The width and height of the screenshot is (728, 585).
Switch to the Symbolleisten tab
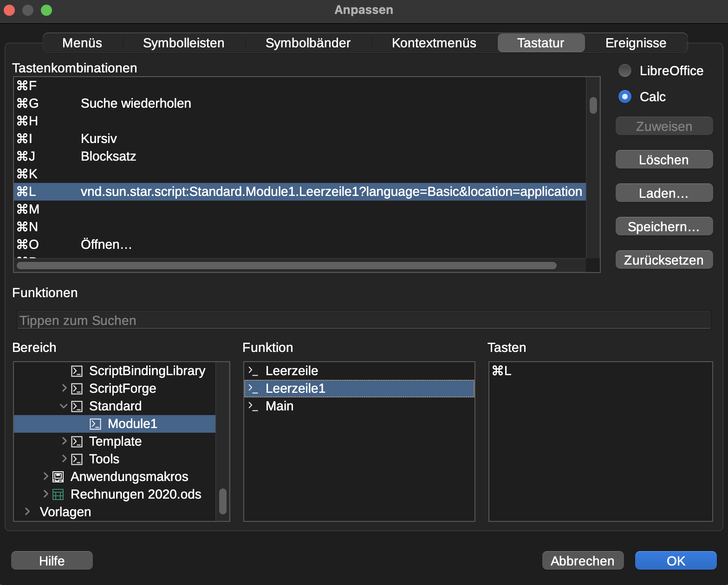click(183, 43)
